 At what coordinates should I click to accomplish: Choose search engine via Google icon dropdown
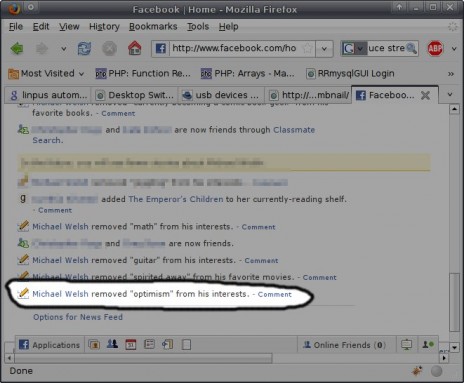point(354,49)
